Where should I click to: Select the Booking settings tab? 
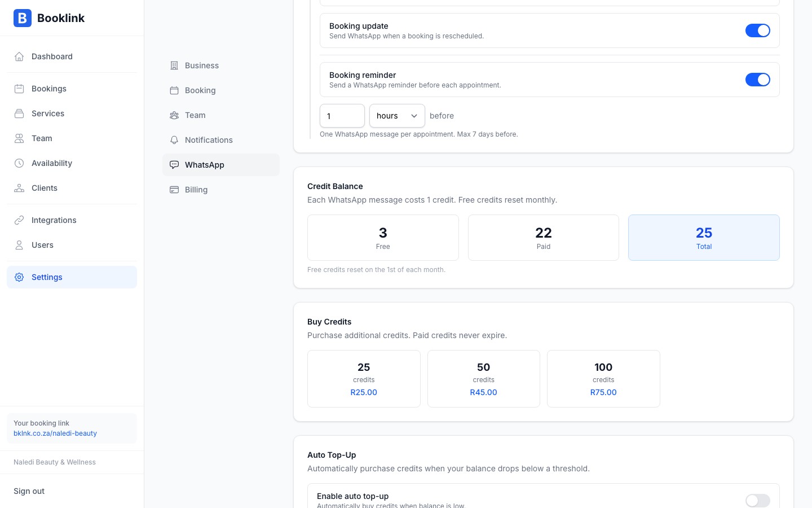(x=200, y=90)
